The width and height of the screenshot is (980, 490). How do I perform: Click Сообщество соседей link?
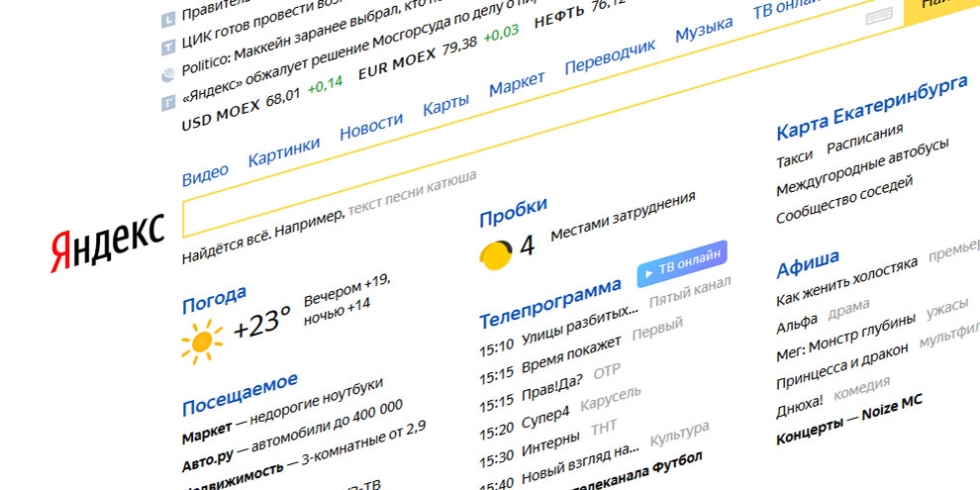click(x=844, y=199)
